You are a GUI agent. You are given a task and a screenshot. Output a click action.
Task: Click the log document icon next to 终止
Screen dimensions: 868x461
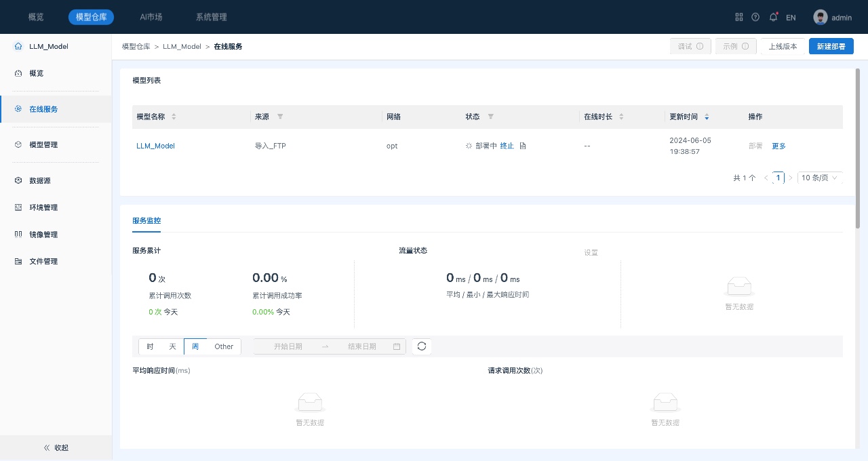click(x=522, y=146)
